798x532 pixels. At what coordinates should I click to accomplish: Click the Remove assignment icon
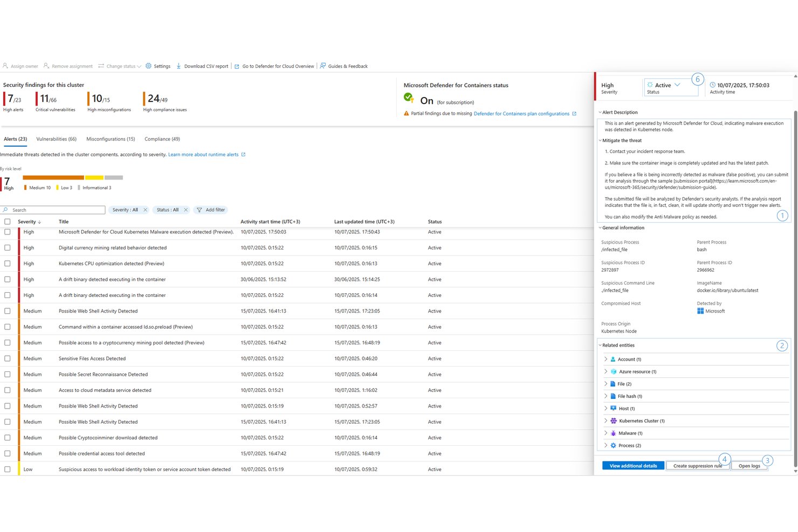[x=46, y=66]
